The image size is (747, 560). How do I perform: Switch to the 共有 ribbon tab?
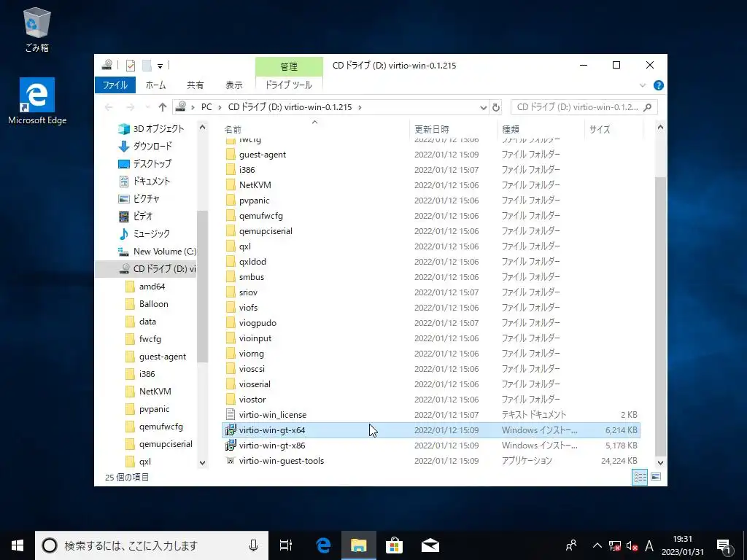point(195,85)
